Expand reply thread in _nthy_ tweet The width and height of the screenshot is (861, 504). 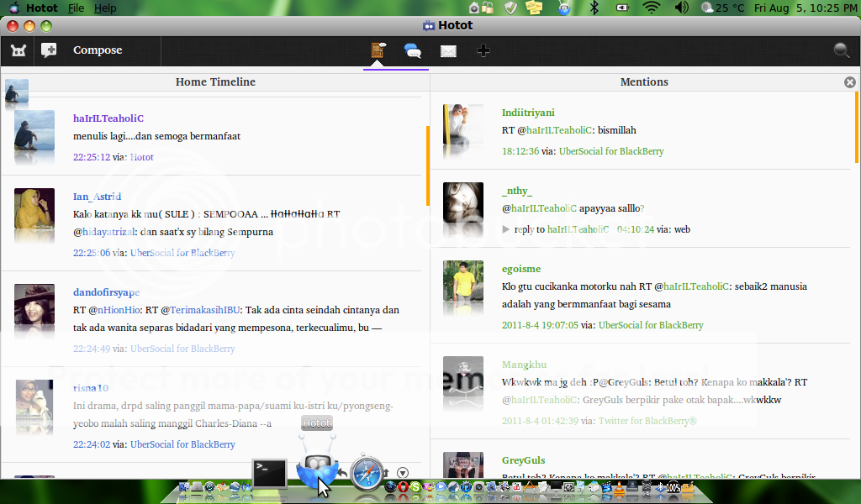pyautogui.click(x=505, y=229)
